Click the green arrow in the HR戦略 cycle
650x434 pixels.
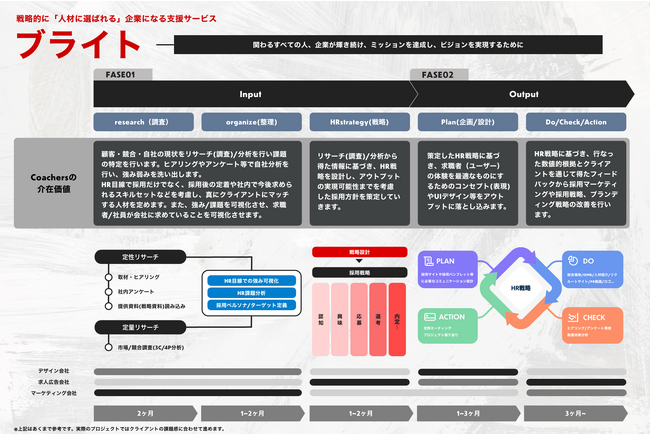(x=494, y=297)
